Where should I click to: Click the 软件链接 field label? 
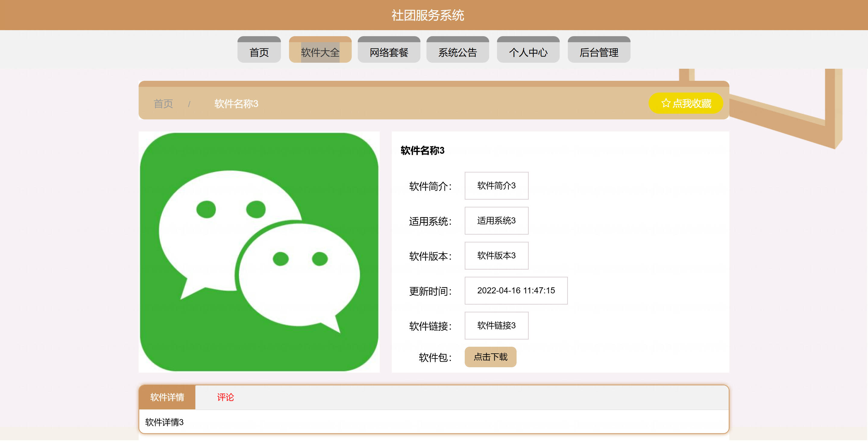point(430,326)
